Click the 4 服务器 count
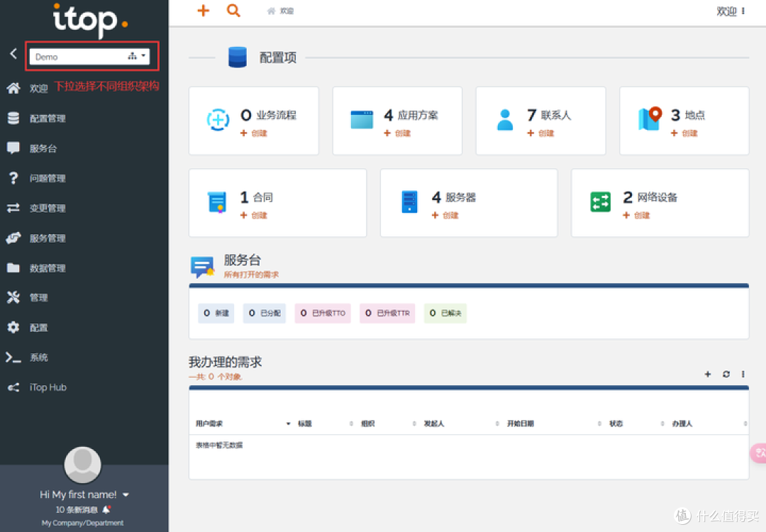This screenshot has height=532, width=766. pos(437,197)
